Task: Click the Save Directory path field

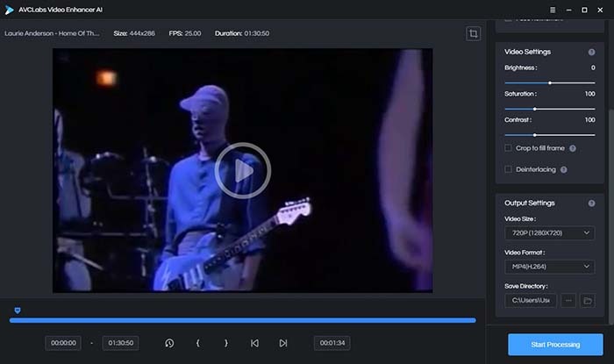Action: 531,301
